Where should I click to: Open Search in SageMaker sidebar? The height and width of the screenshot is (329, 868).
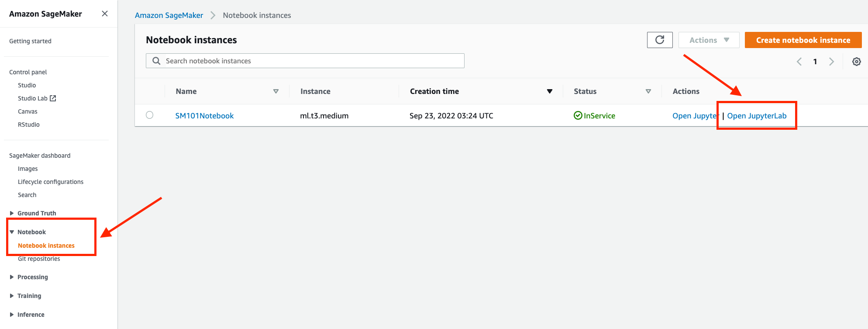click(27, 195)
